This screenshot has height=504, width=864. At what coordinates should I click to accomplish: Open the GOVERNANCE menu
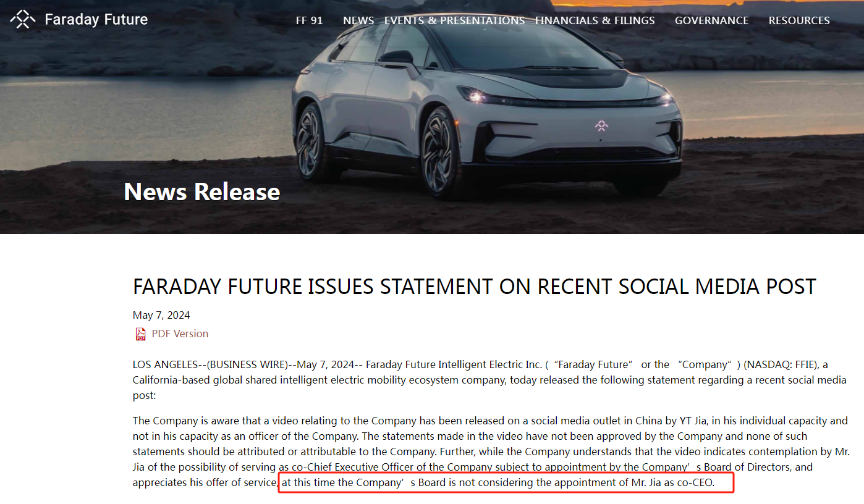711,20
